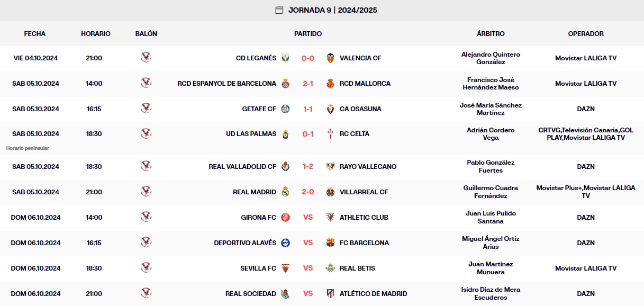Viewport: 644px width, 305px height.
Task: Click the 2-0 Real Madrid result
Action: pyautogui.click(x=307, y=192)
